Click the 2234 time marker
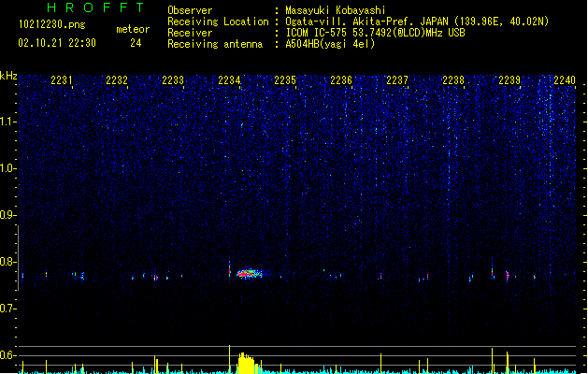The height and width of the screenshot is (374, 588). click(229, 80)
